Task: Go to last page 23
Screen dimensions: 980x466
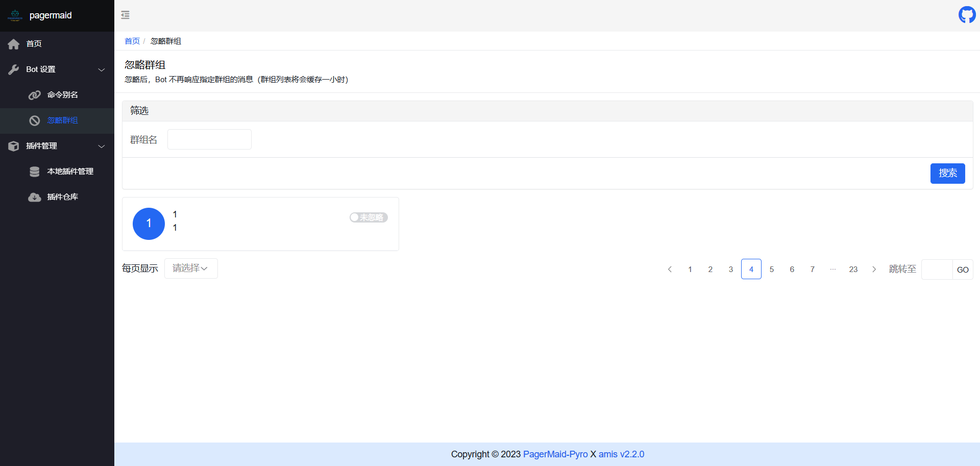Action: click(x=853, y=269)
